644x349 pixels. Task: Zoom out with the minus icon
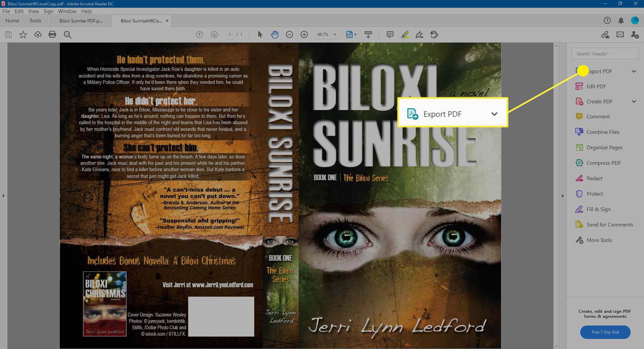pyautogui.click(x=289, y=35)
